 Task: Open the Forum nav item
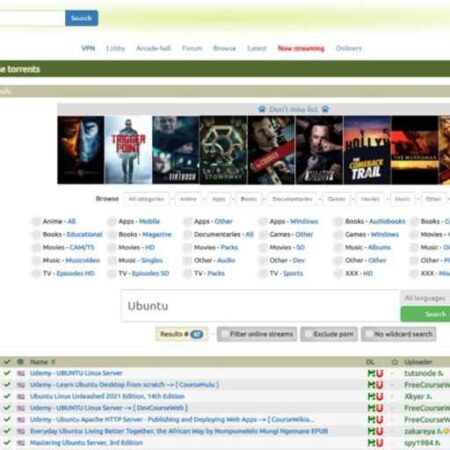click(192, 48)
